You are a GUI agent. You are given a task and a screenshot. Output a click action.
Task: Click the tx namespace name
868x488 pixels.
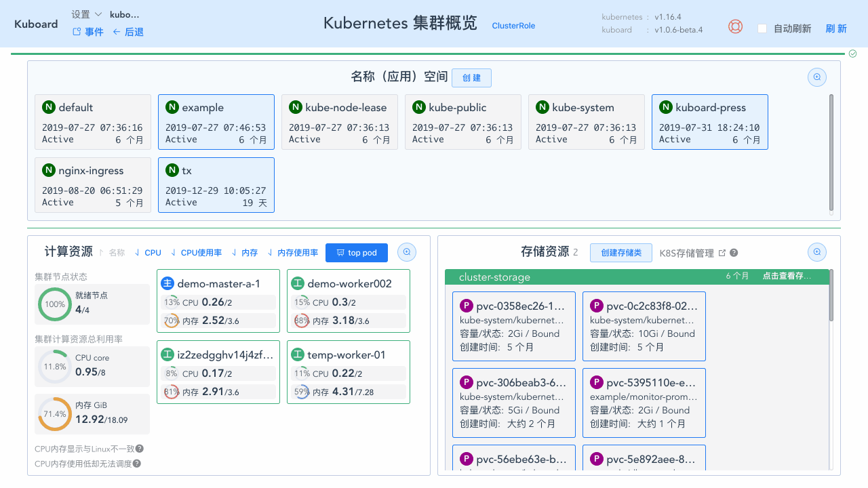187,170
